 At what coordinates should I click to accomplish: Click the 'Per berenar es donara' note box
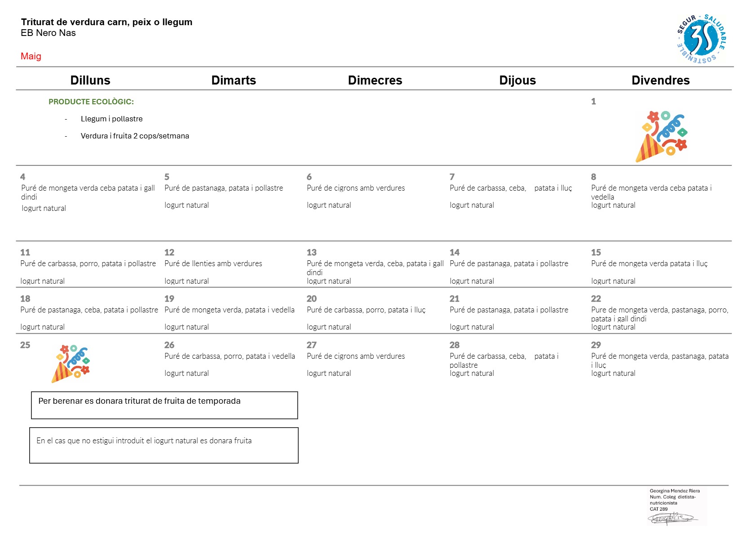[x=164, y=405]
